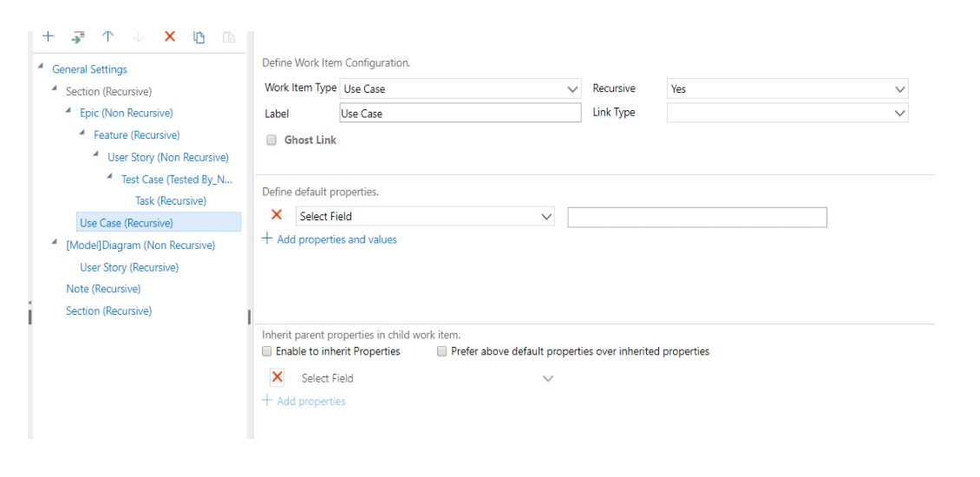The height and width of the screenshot is (477, 980).
Task: Open default properties Select Field dropdown
Action: coord(425,216)
